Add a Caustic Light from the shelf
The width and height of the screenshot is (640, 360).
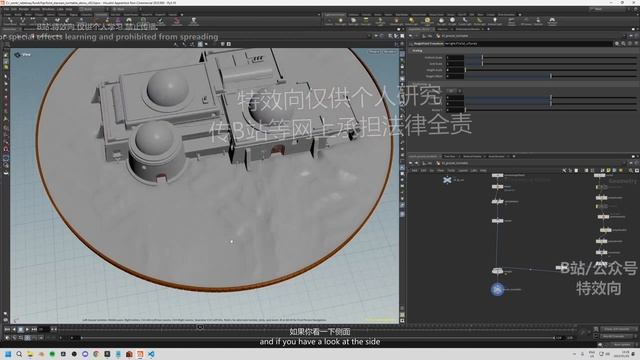point(465,21)
